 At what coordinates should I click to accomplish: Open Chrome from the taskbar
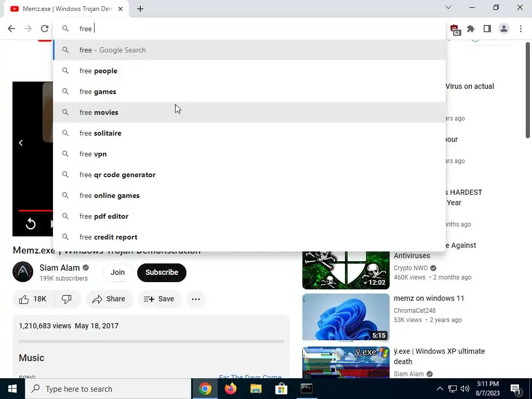click(205, 389)
